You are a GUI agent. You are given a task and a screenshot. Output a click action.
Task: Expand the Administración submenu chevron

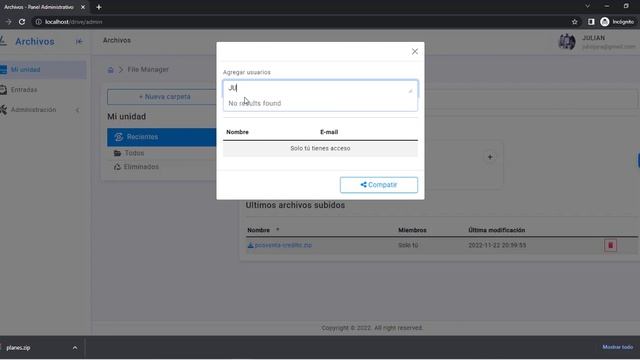tap(78, 110)
